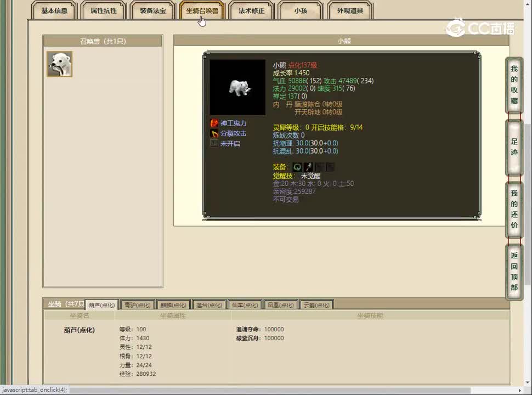Select the 云鹤(点化) mount tab

tap(316, 304)
